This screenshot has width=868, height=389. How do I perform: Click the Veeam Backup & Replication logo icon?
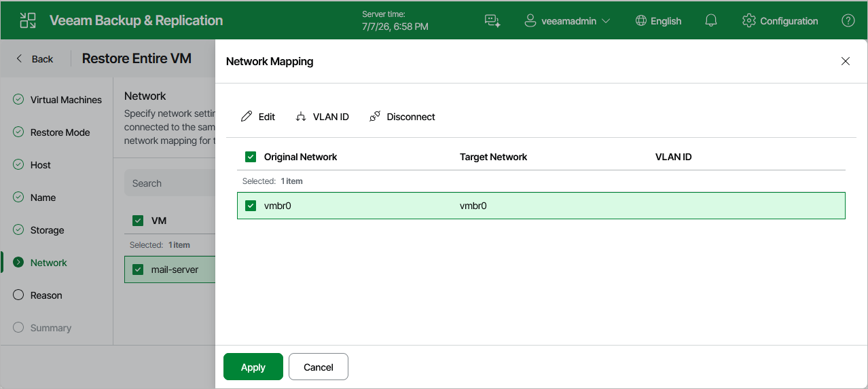click(x=28, y=20)
